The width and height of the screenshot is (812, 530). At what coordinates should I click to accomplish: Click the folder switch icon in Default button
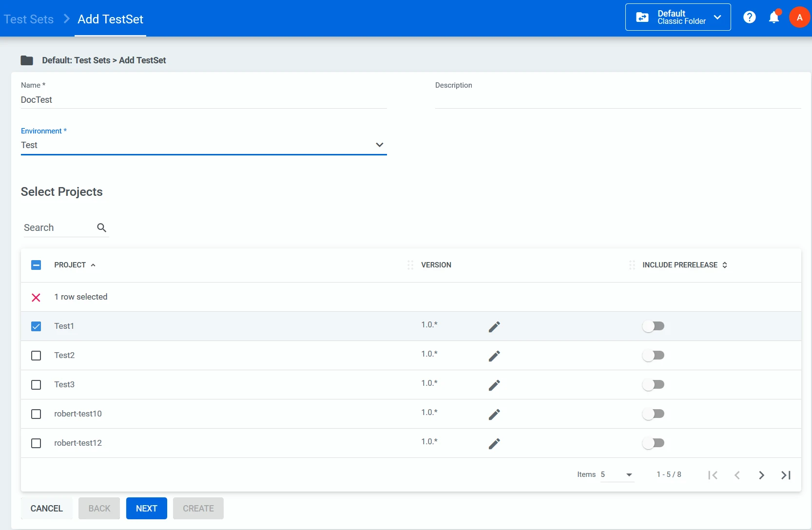coord(642,18)
